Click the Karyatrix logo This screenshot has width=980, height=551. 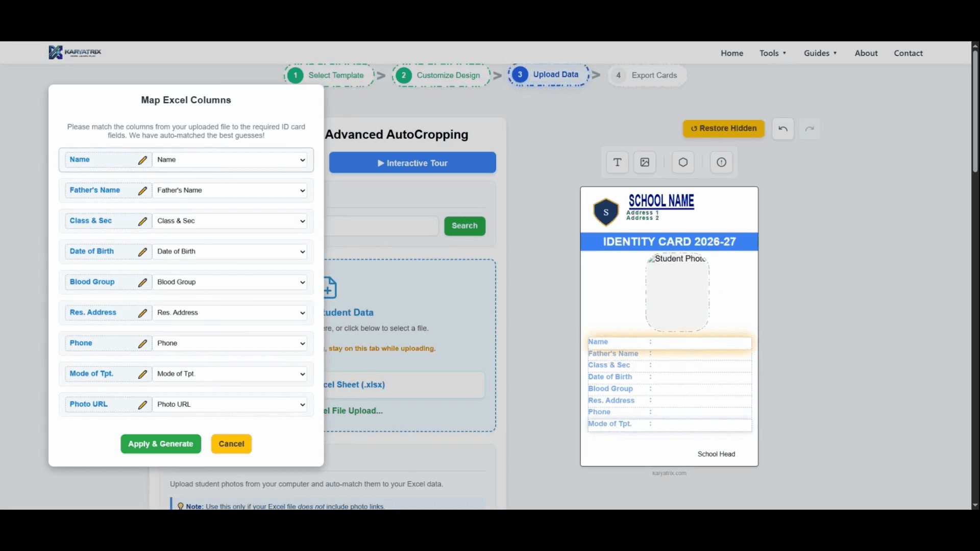pyautogui.click(x=75, y=53)
